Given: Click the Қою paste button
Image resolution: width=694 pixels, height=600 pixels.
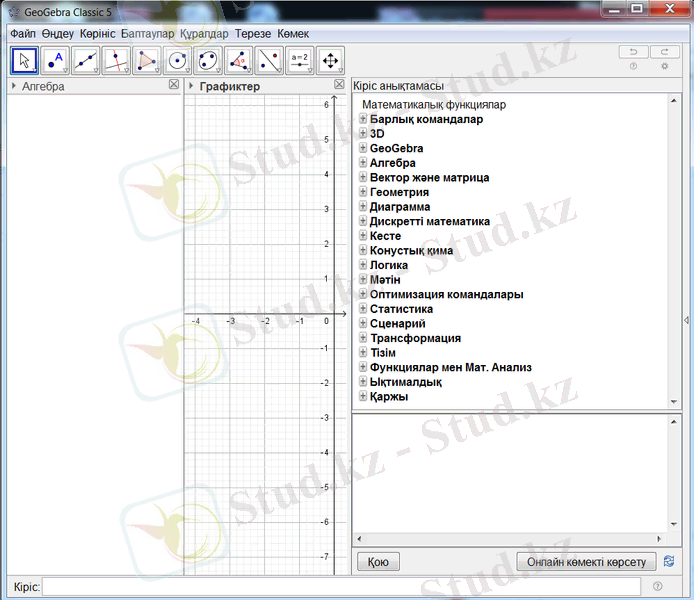Looking at the screenshot, I should pyautogui.click(x=378, y=562).
